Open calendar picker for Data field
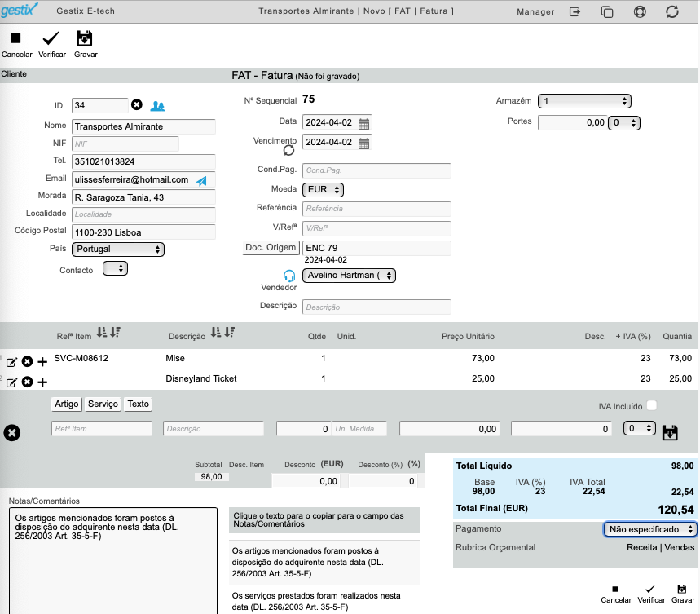The image size is (700, 614). click(x=363, y=124)
